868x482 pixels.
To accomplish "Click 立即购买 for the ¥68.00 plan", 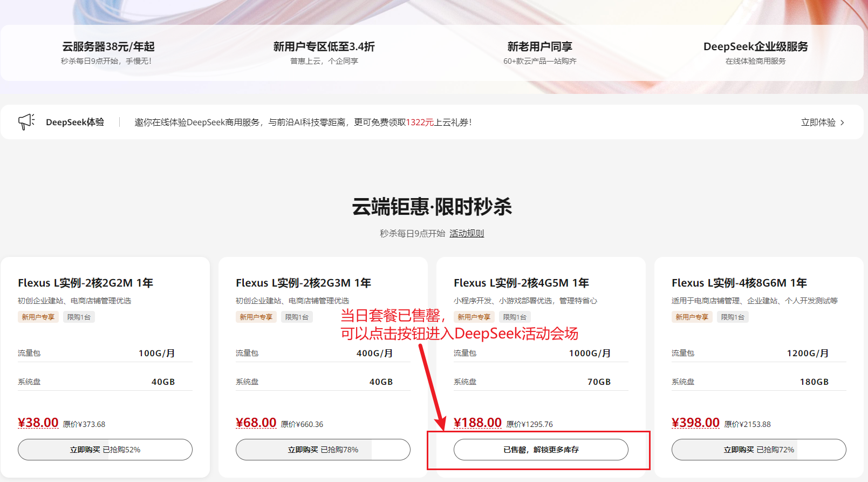I will (x=323, y=450).
